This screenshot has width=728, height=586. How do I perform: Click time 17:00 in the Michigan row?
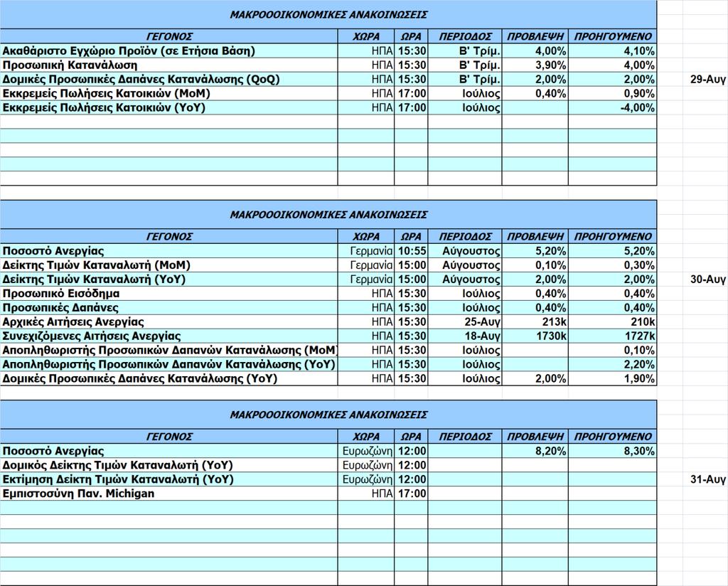click(x=411, y=494)
